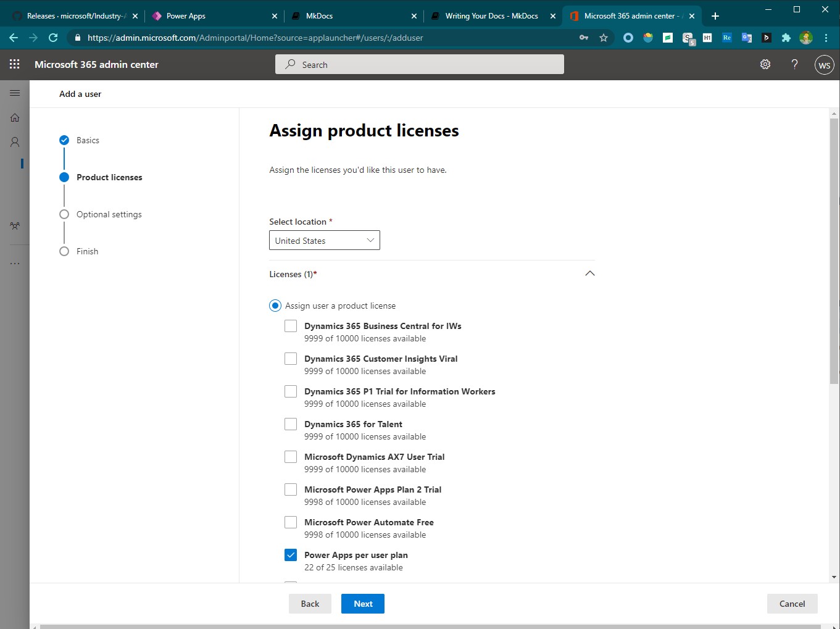Open the WS account avatar
This screenshot has height=629, width=840.
coord(825,65)
